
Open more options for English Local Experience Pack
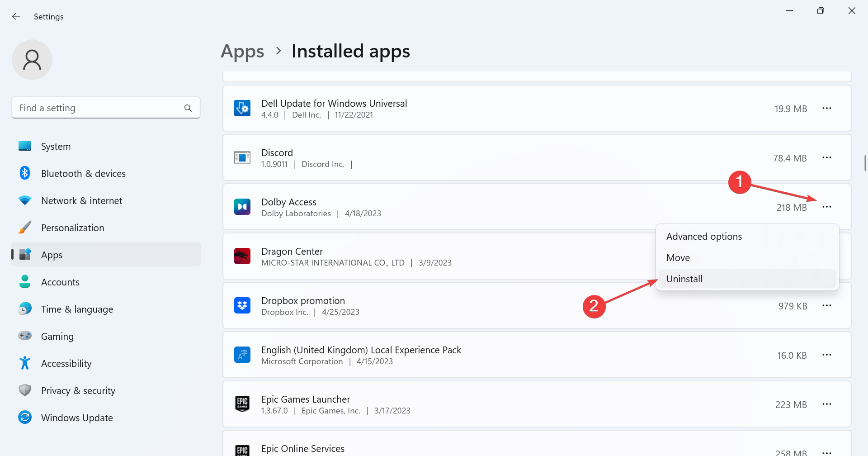[827, 355]
